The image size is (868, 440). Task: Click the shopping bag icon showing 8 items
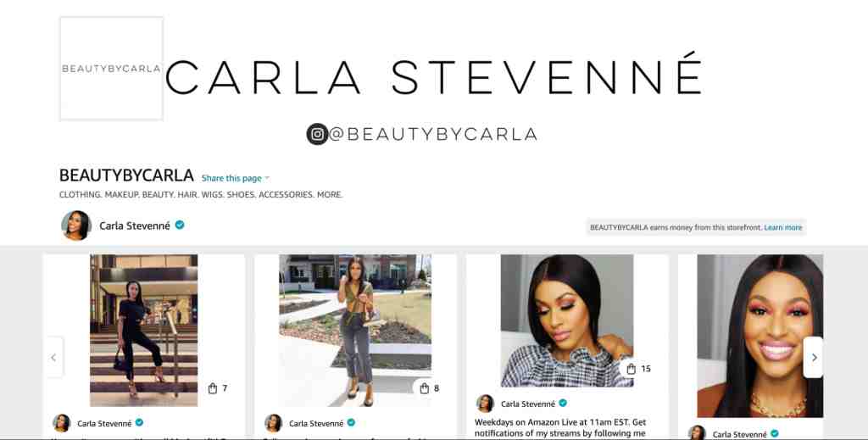click(x=425, y=388)
